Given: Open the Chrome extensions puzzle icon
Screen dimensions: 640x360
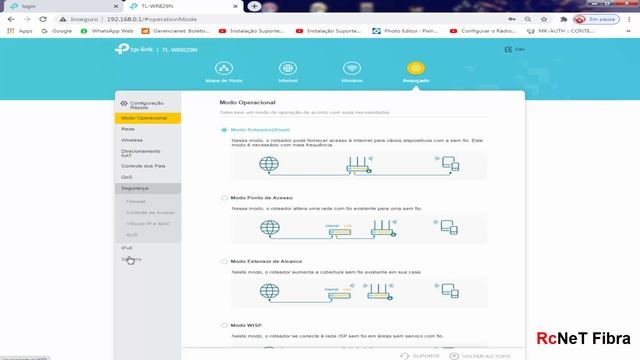Looking at the screenshot, I should [x=564, y=19].
